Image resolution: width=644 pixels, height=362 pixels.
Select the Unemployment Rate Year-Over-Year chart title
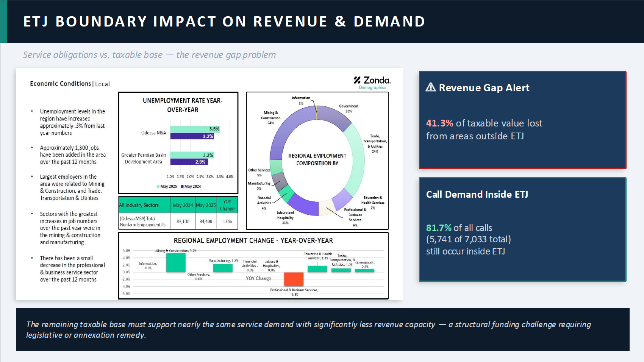coord(183,105)
